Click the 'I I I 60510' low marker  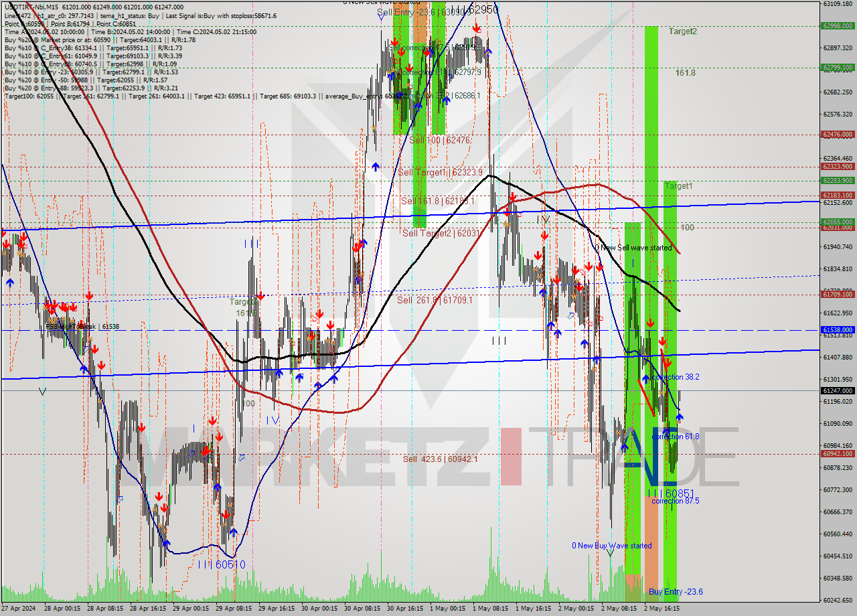tap(222, 565)
